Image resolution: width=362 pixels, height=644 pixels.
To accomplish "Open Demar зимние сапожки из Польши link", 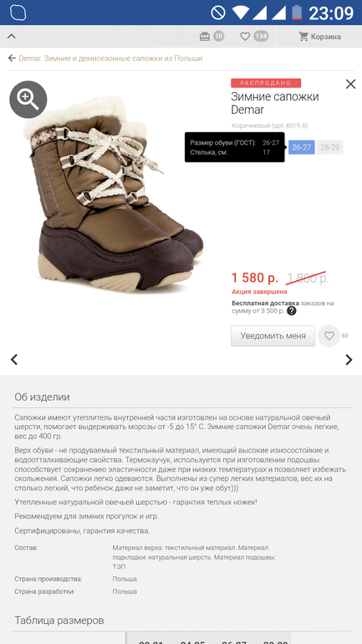I will [x=110, y=59].
